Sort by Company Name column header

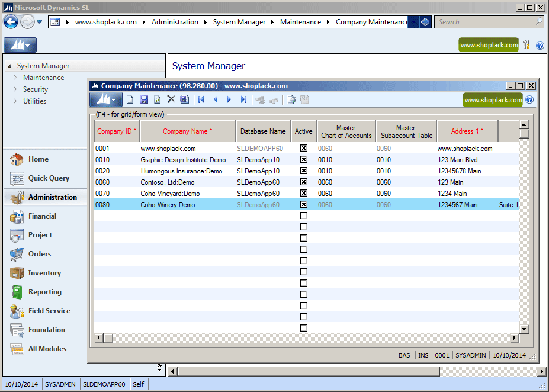coord(188,131)
